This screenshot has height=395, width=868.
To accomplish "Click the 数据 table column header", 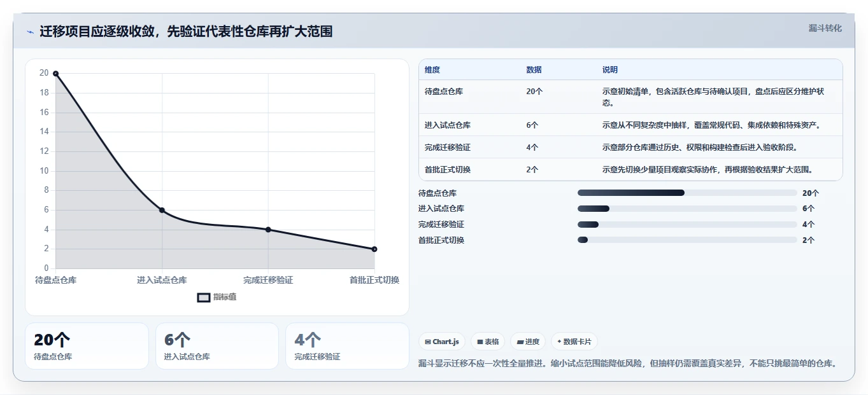I will (534, 70).
